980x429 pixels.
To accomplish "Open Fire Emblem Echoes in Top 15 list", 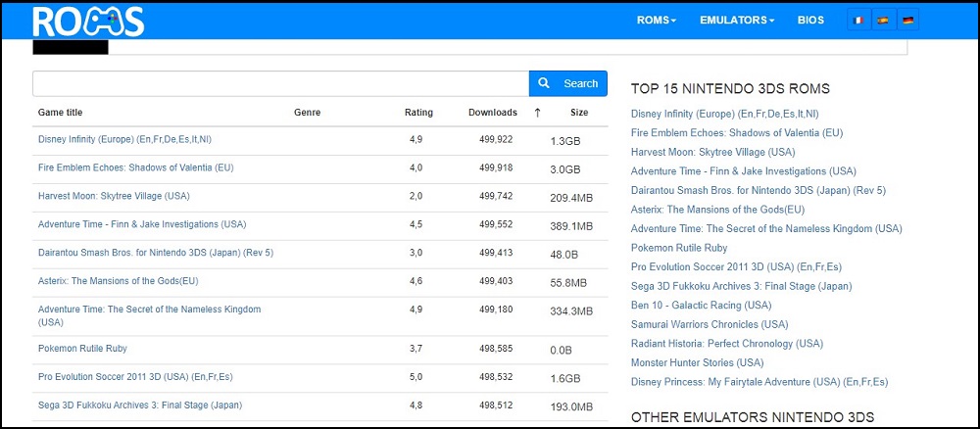I will click(737, 133).
